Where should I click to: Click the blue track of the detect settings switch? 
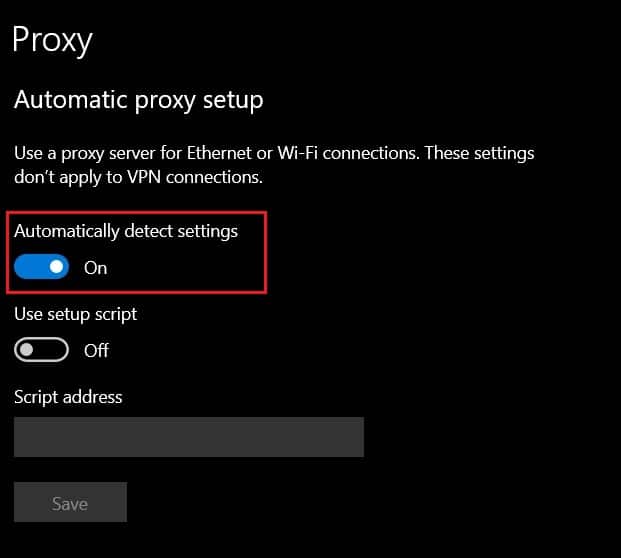point(29,267)
